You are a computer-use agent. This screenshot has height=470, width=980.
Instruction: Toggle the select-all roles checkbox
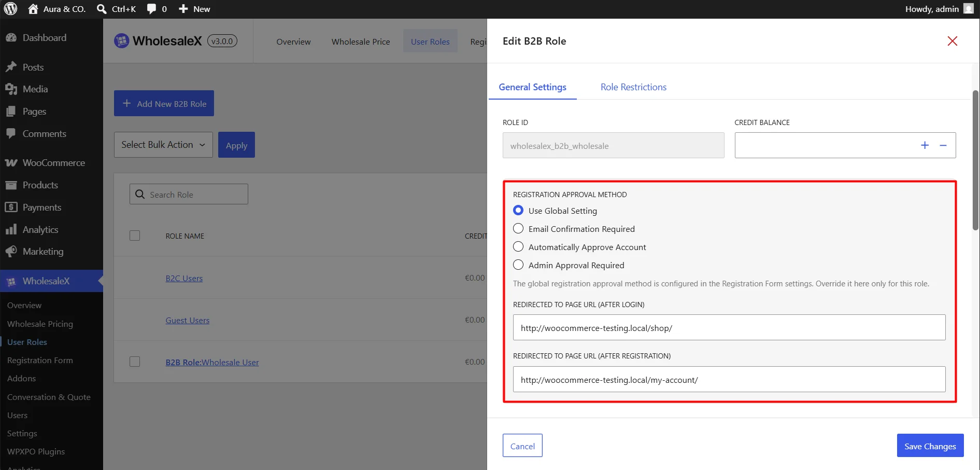[135, 236]
